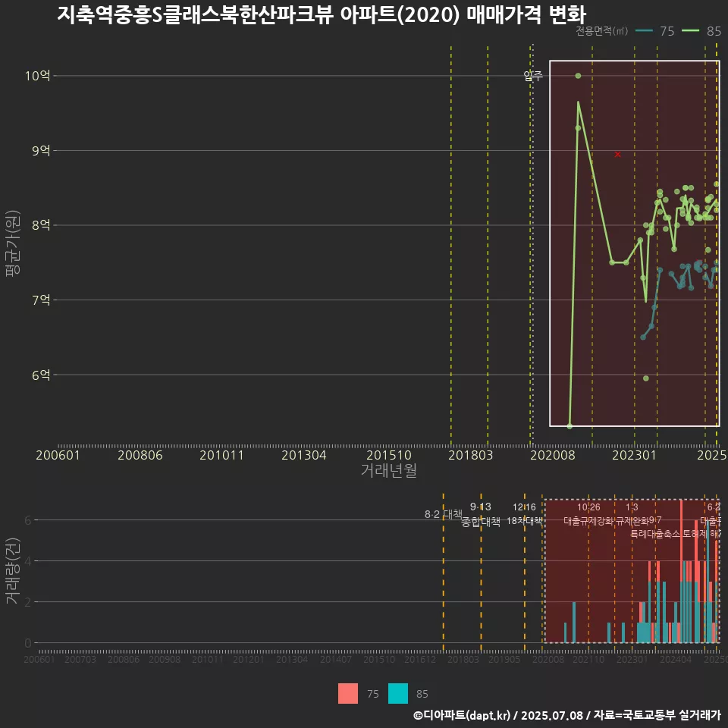
Task: Click the 12·16 18차대책 policy label
Action: tap(524, 514)
